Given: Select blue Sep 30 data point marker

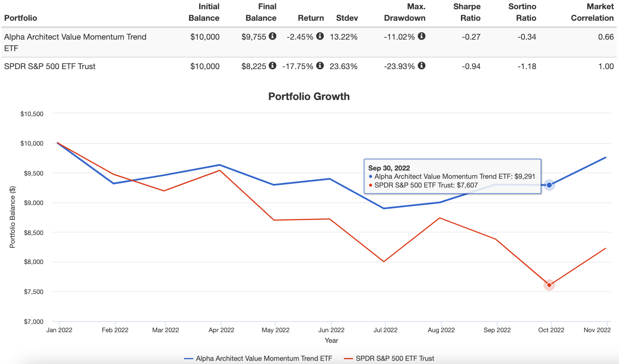Looking at the screenshot, I should click(x=549, y=185).
